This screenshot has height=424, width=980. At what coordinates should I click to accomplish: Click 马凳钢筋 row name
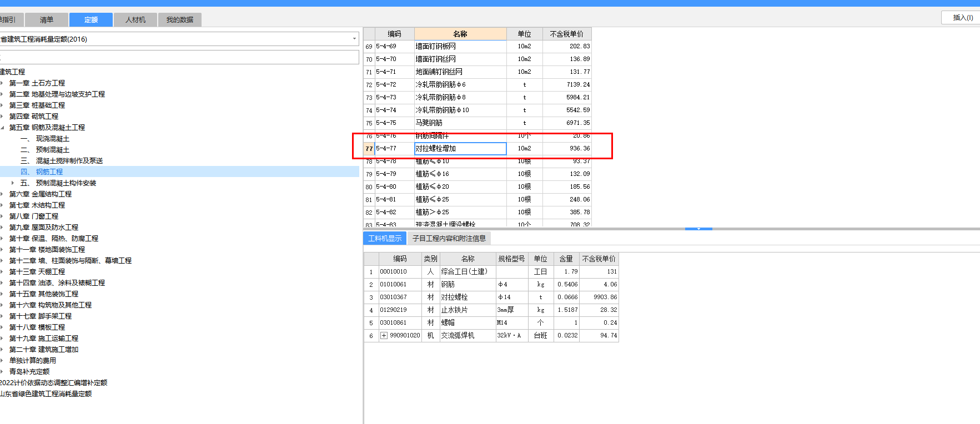429,123
